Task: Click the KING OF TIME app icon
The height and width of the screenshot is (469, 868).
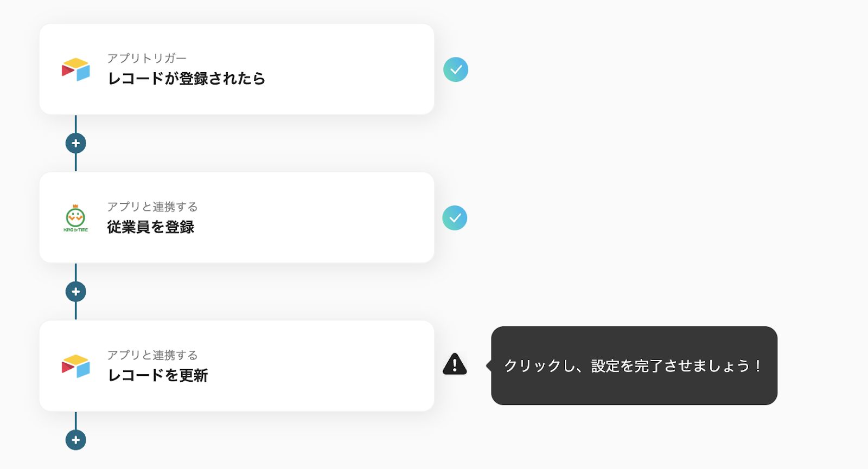Action: pos(75,218)
